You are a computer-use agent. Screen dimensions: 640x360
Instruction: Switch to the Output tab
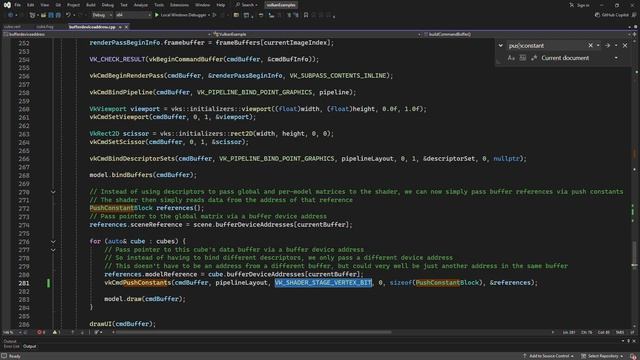(x=29, y=346)
